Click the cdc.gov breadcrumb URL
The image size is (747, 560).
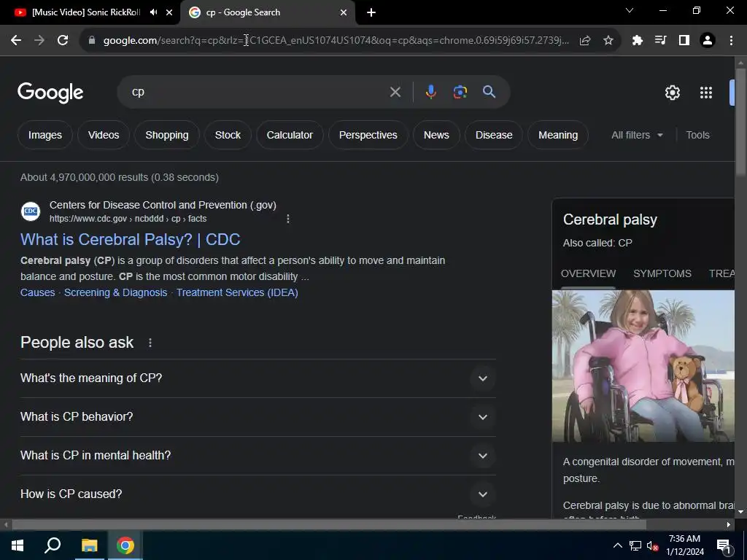point(128,219)
